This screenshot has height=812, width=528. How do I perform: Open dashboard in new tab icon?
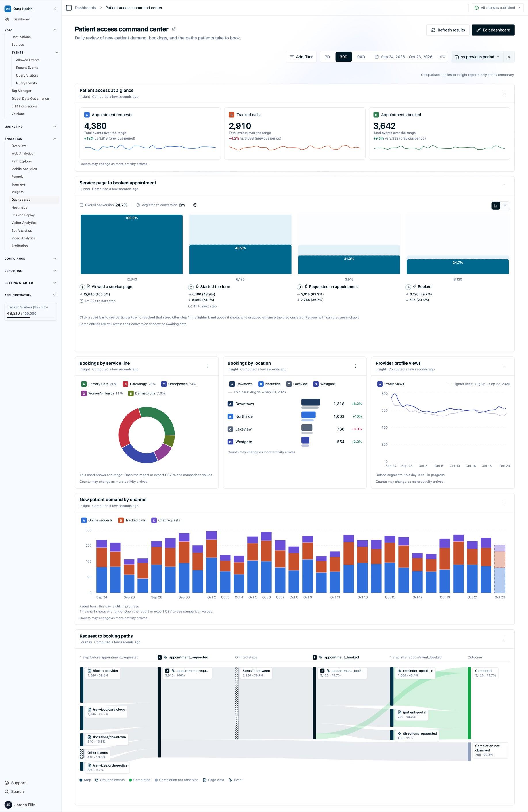coord(174,29)
